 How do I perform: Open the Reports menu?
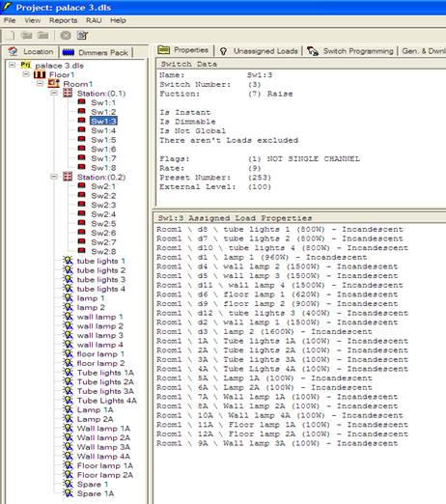tap(63, 20)
